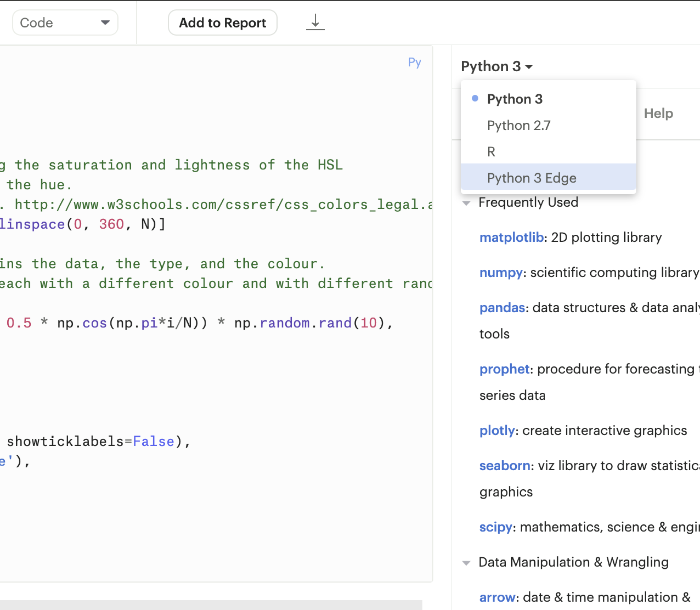700x610 pixels.
Task: Open the pandas library link
Action: [x=502, y=308]
